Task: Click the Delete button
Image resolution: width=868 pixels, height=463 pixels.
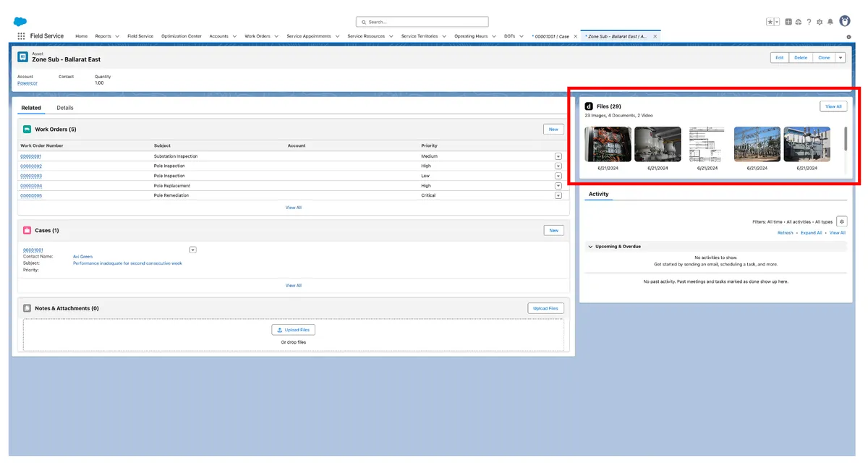Action: pos(801,58)
